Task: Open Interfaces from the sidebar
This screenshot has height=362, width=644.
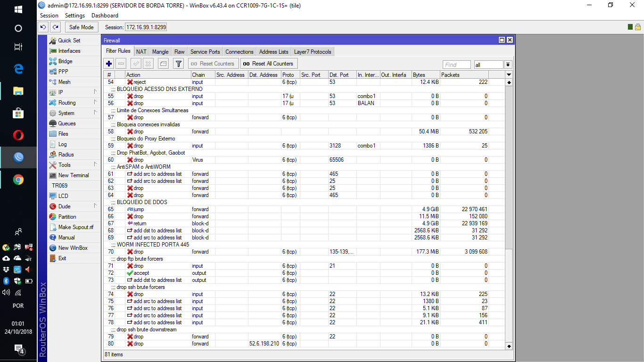Action: coord(69,51)
